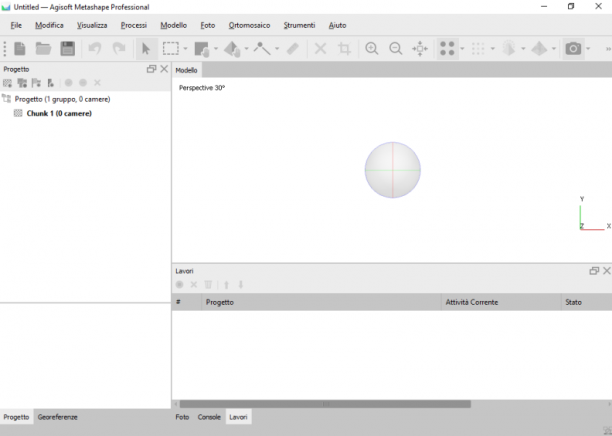Open the model view pyramid dropdown arrow
This screenshot has width=612, height=436.
(553, 49)
